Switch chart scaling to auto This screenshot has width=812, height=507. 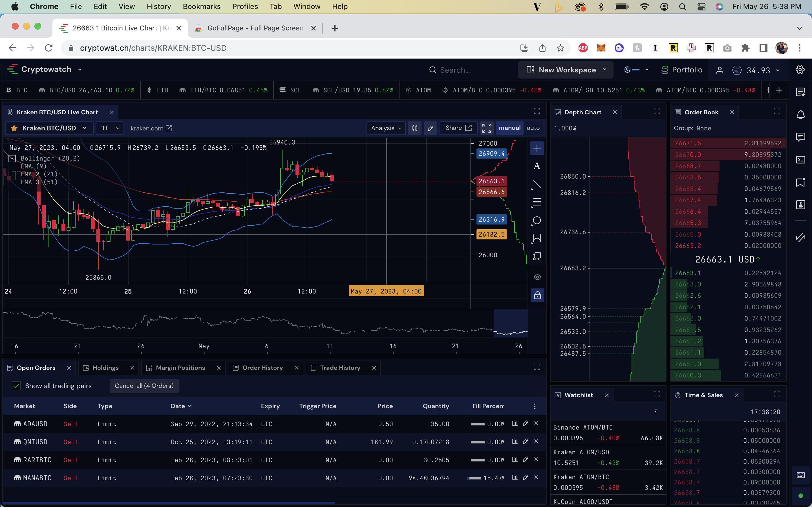point(533,128)
